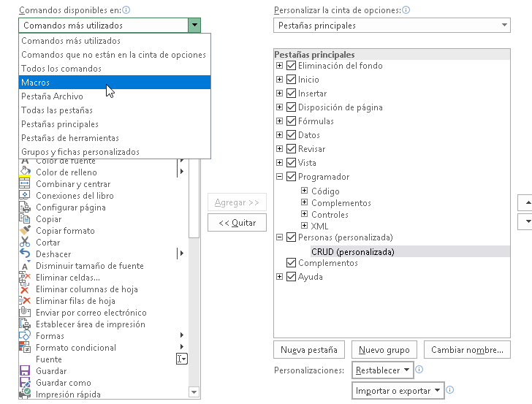
Task: Click the Formato condicional icon
Action: [x=25, y=347]
